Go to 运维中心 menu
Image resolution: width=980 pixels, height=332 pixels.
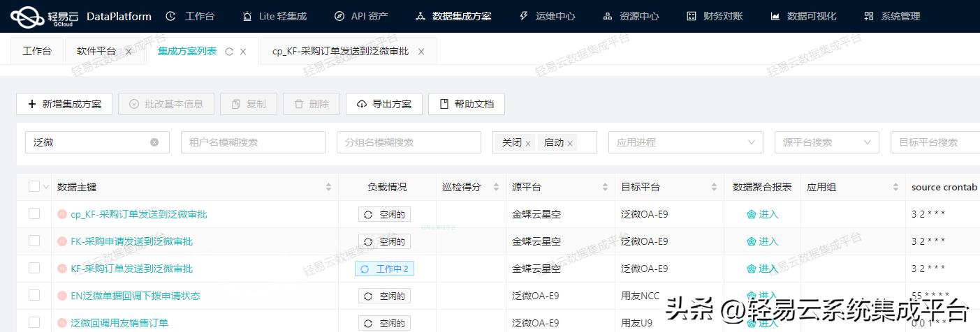[548, 16]
